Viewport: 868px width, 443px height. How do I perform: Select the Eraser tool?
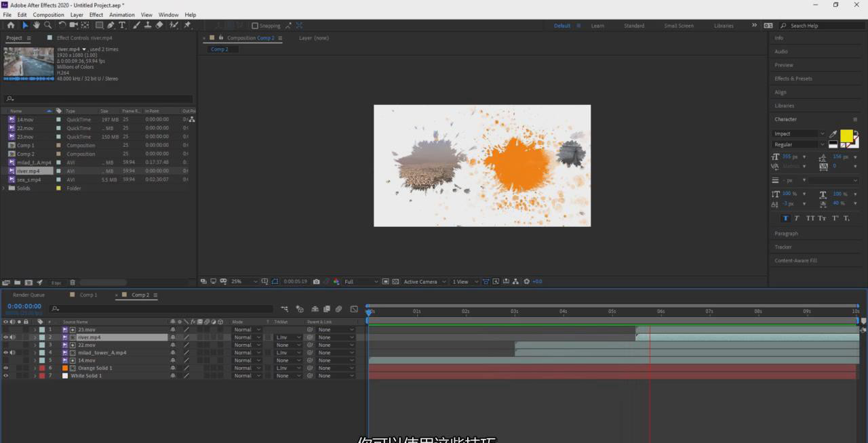click(159, 25)
